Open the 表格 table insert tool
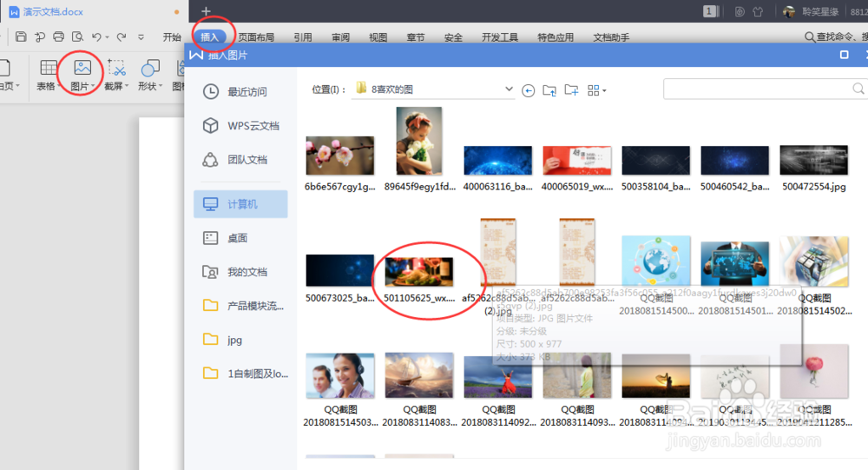Screen dimensions: 868x470 coord(48,74)
